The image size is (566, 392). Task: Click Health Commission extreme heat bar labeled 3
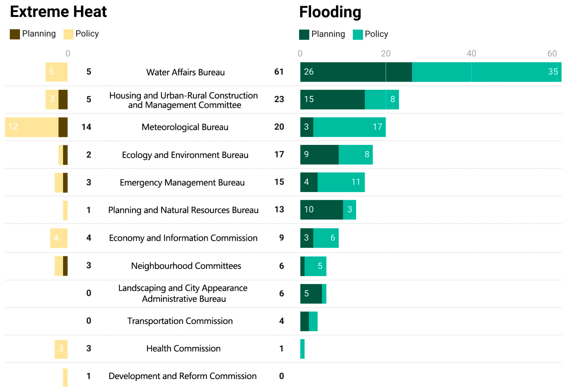tap(61, 349)
